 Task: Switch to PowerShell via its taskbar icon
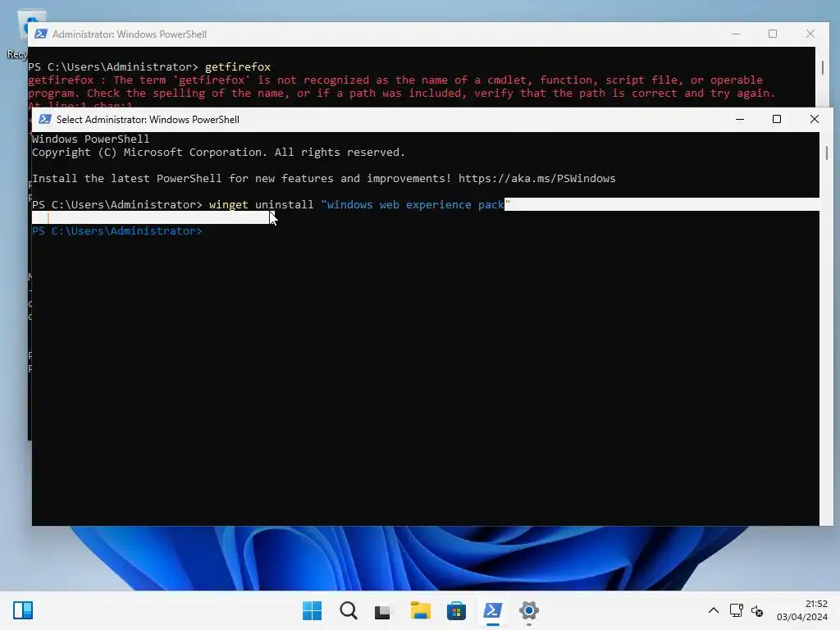pos(493,610)
